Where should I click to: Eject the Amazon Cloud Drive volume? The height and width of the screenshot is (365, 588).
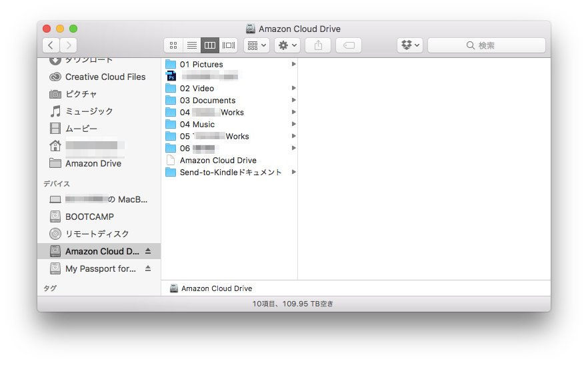point(148,251)
